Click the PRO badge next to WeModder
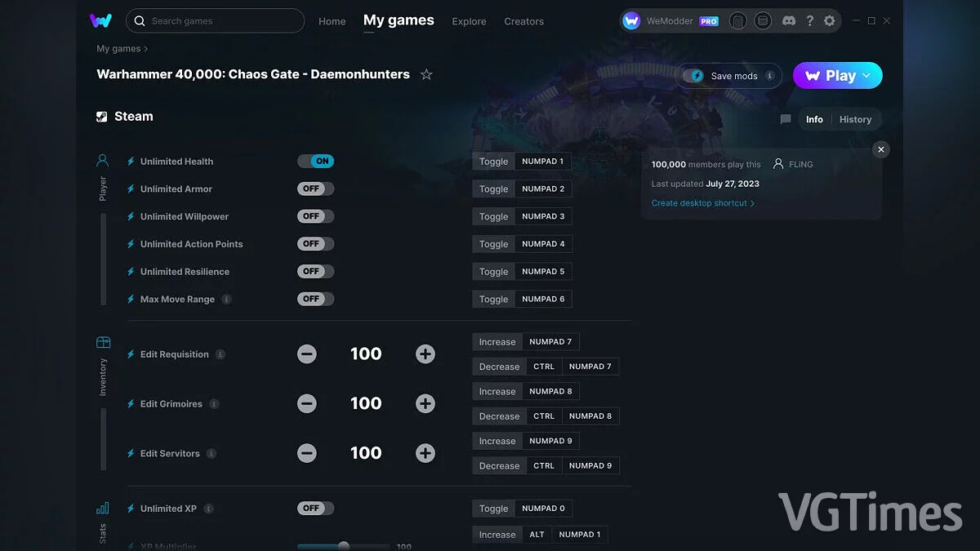This screenshot has height=551, width=980. (x=710, y=21)
